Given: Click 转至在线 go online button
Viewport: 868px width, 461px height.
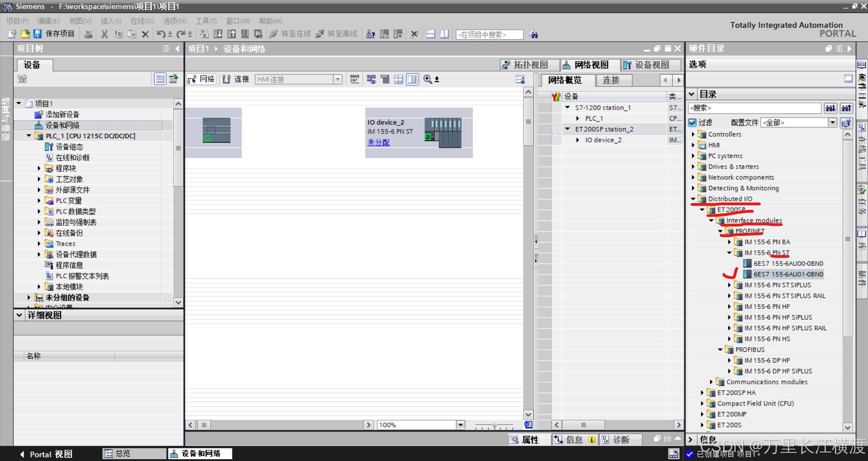Looking at the screenshot, I should click(290, 34).
